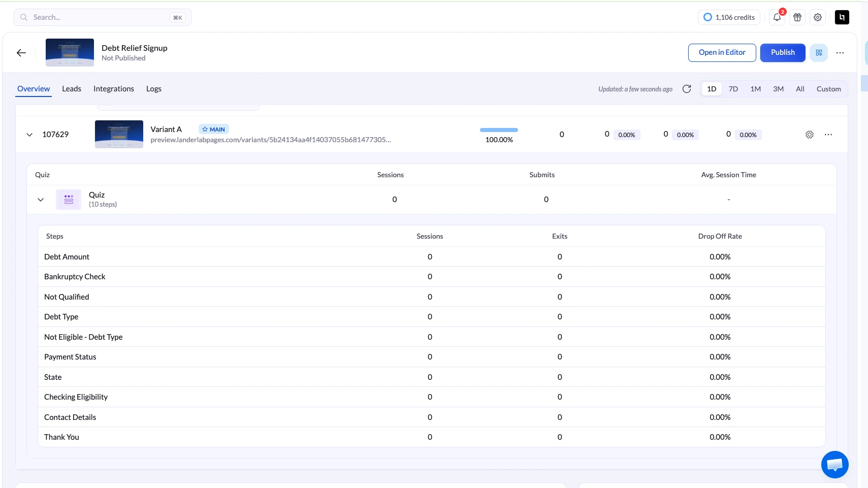The width and height of the screenshot is (868, 488).
Task: Open the Logs tab
Action: click(154, 89)
